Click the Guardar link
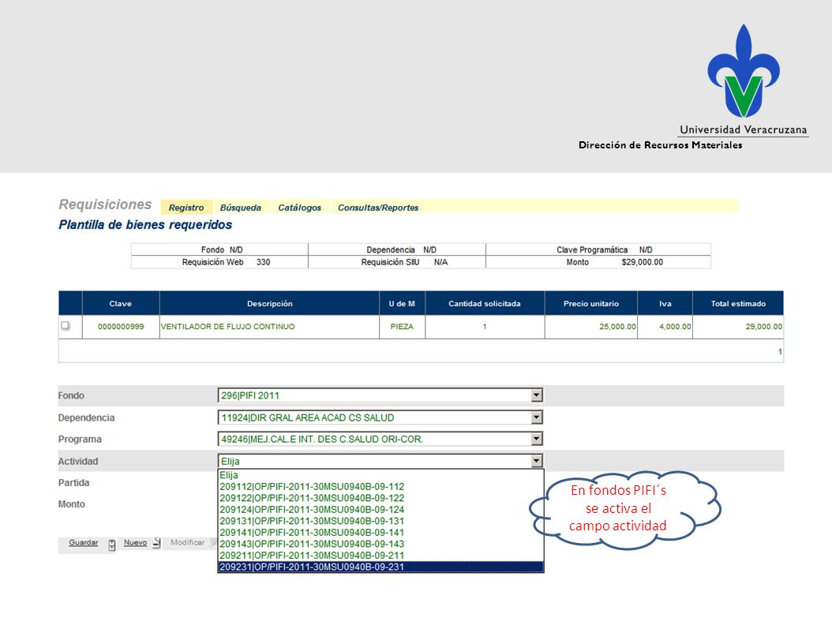832x644 pixels. point(84,542)
